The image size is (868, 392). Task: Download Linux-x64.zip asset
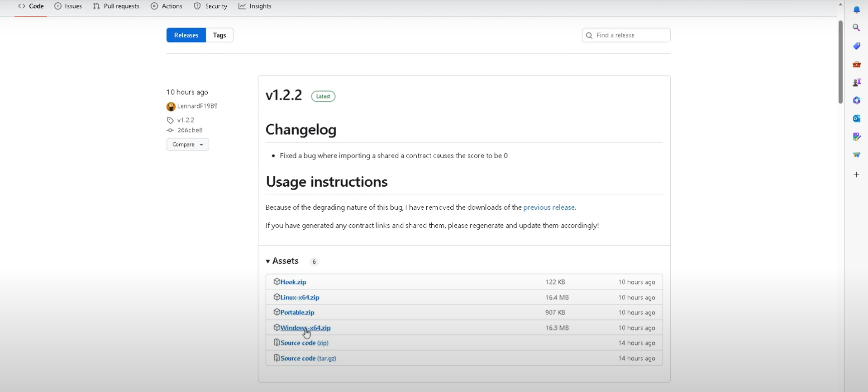[300, 298]
